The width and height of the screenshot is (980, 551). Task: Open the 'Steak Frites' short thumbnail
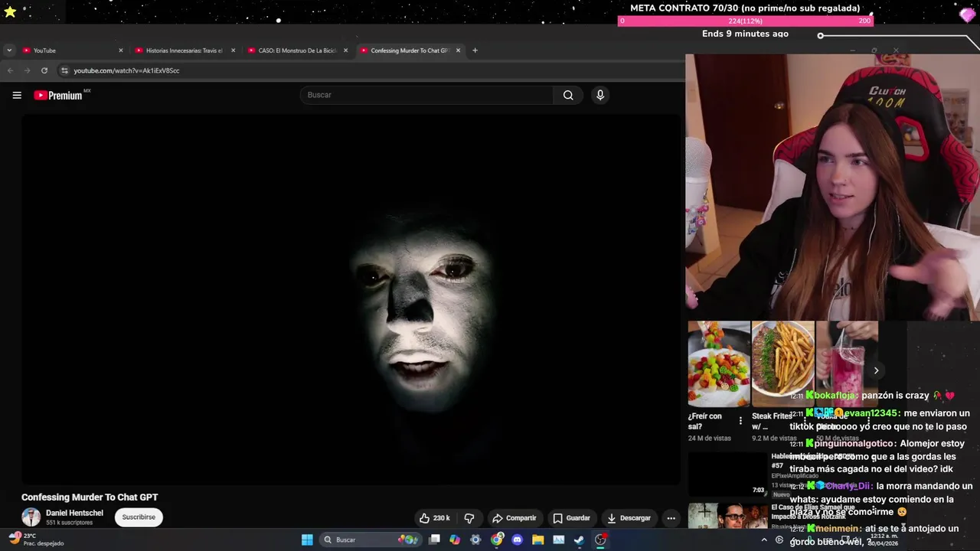[x=783, y=364]
